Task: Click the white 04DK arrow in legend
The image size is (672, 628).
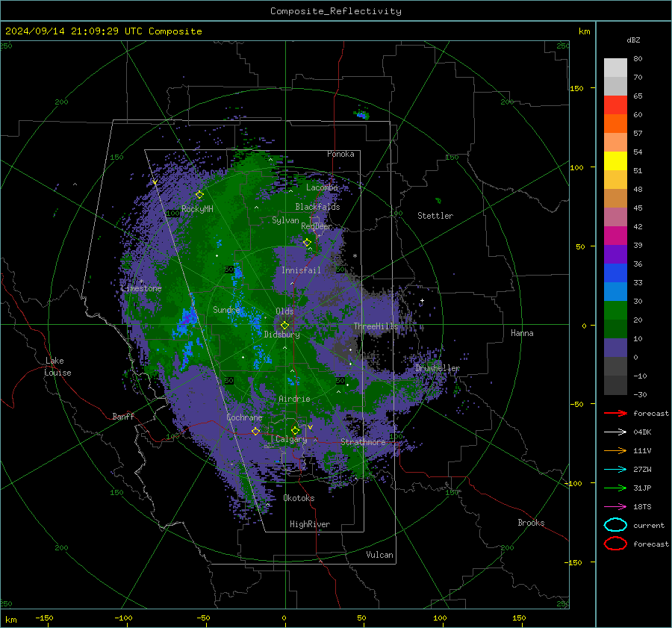Action: [x=615, y=432]
